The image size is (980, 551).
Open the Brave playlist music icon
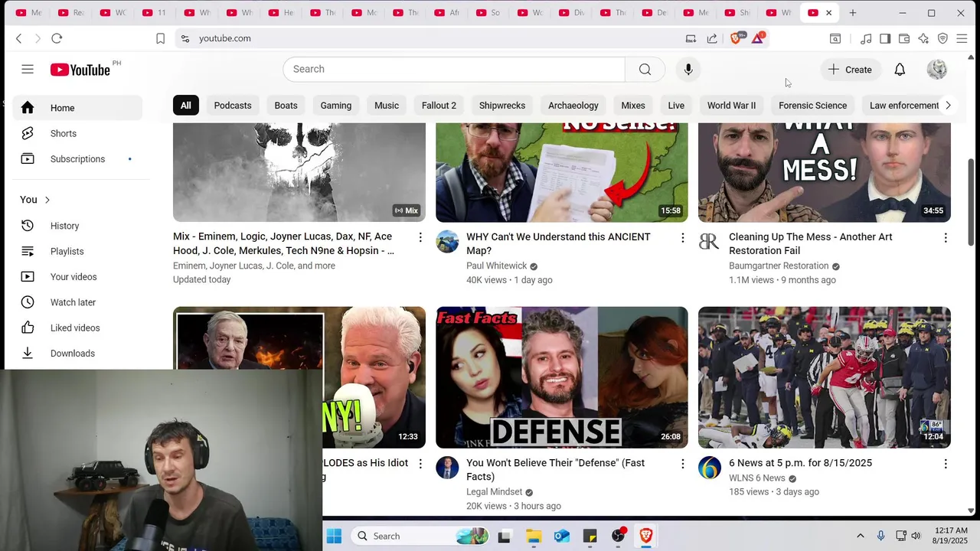pos(866,38)
